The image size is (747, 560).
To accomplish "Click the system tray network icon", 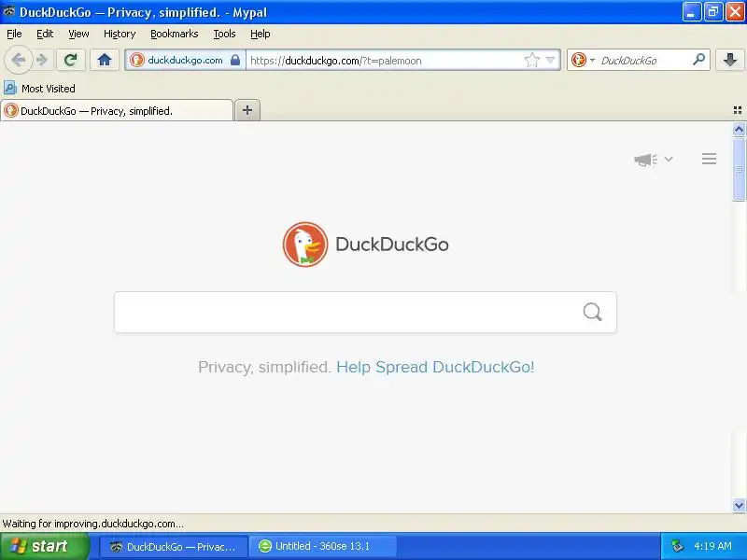I will click(677, 546).
